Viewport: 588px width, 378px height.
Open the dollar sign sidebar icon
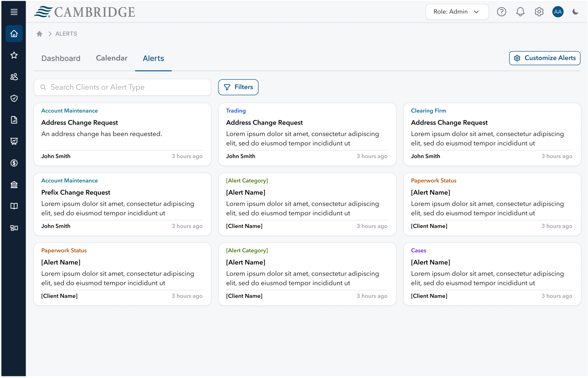tap(14, 163)
